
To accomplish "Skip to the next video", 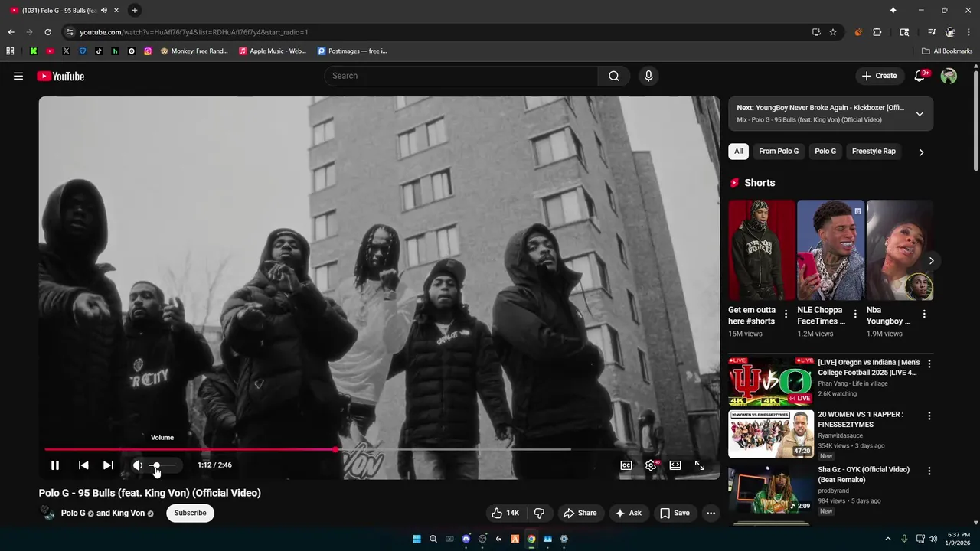I will (x=108, y=465).
